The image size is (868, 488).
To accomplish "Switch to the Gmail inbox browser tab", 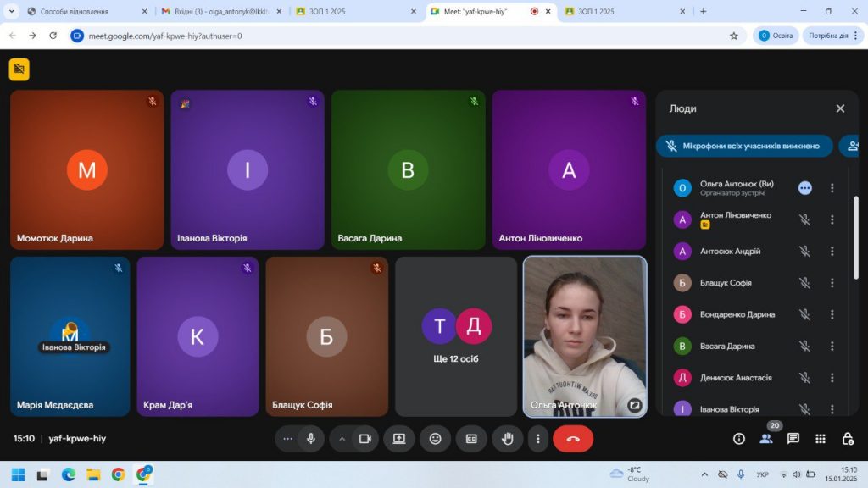I will 217,12.
